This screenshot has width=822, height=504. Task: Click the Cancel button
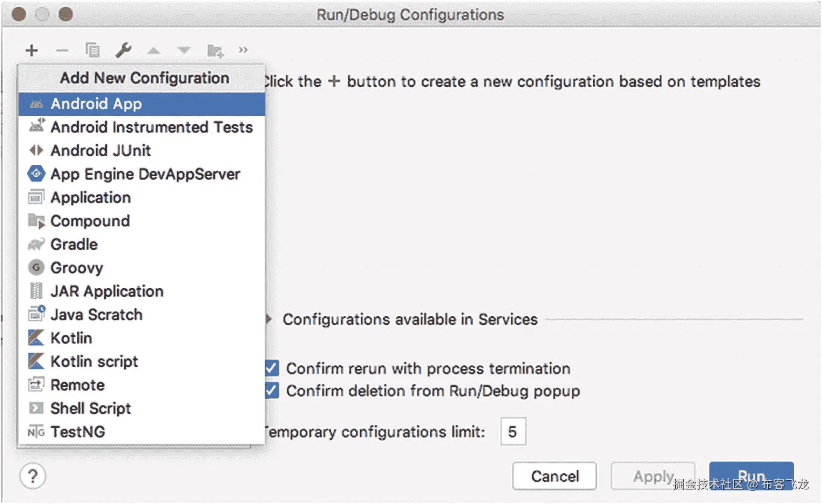pyautogui.click(x=554, y=476)
